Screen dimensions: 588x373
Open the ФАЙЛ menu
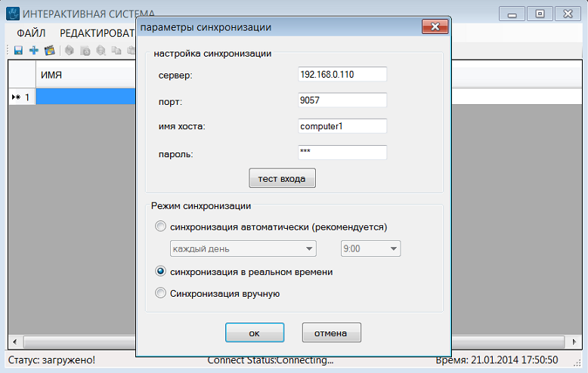point(31,32)
